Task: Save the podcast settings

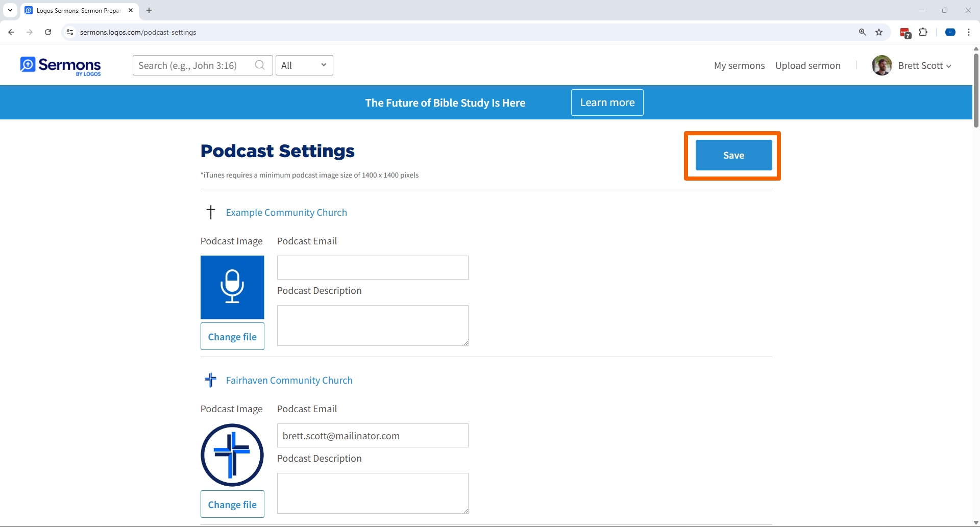Action: tap(733, 155)
